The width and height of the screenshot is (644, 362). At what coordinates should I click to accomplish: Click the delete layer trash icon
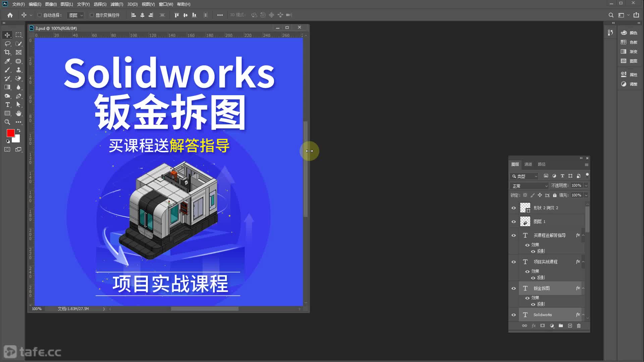579,326
